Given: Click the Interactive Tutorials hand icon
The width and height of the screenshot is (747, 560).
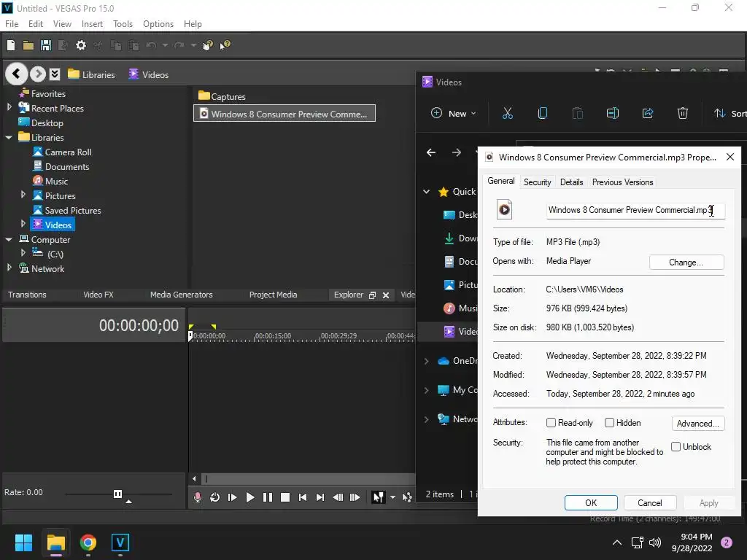Looking at the screenshot, I should pyautogui.click(x=208, y=45).
